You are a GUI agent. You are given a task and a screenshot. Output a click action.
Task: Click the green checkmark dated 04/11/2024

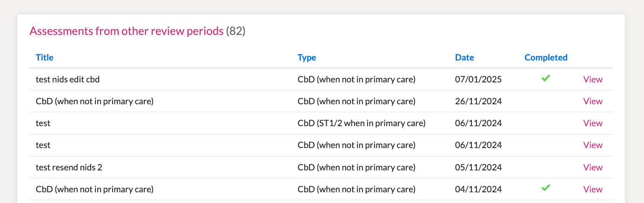[546, 189]
